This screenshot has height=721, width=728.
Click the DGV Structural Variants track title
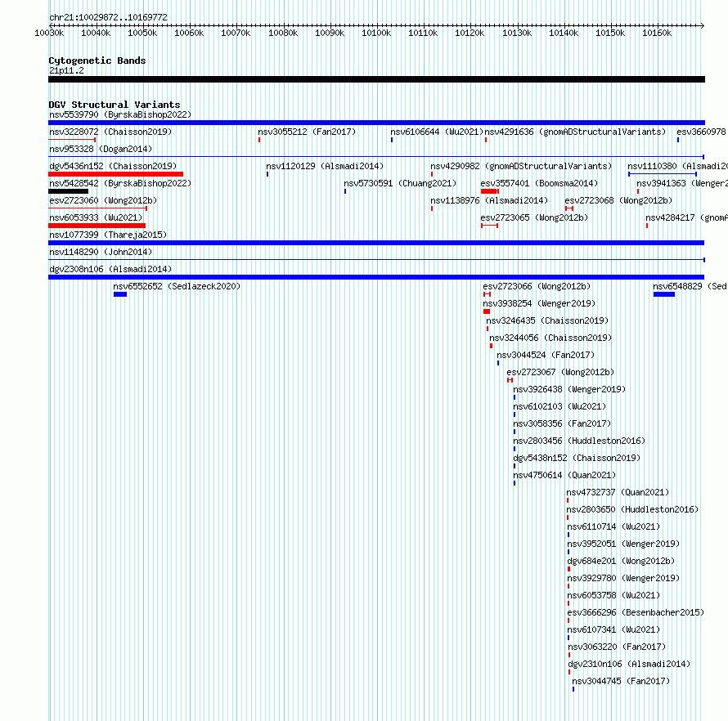click(x=115, y=105)
